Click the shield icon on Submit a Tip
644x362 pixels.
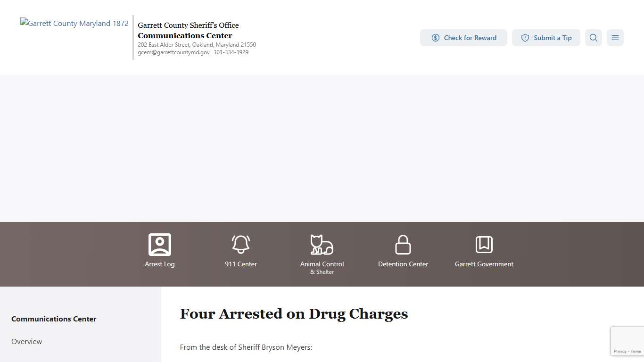[525, 38]
